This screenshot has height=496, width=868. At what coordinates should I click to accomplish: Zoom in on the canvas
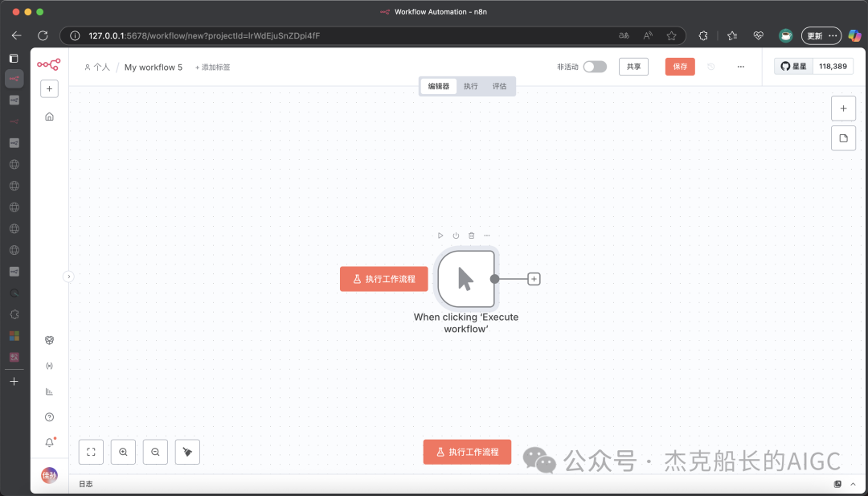coord(124,452)
